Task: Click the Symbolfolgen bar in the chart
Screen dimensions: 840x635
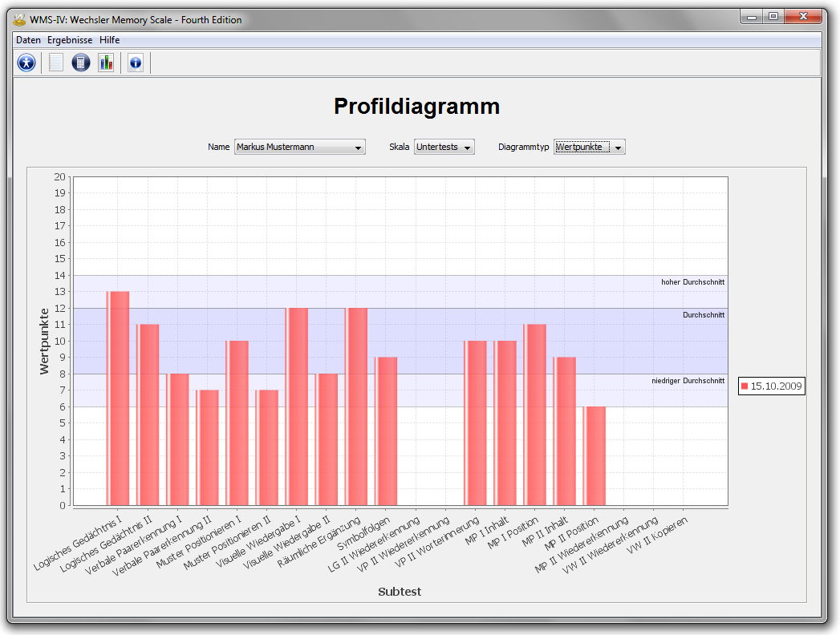Action: click(386, 431)
